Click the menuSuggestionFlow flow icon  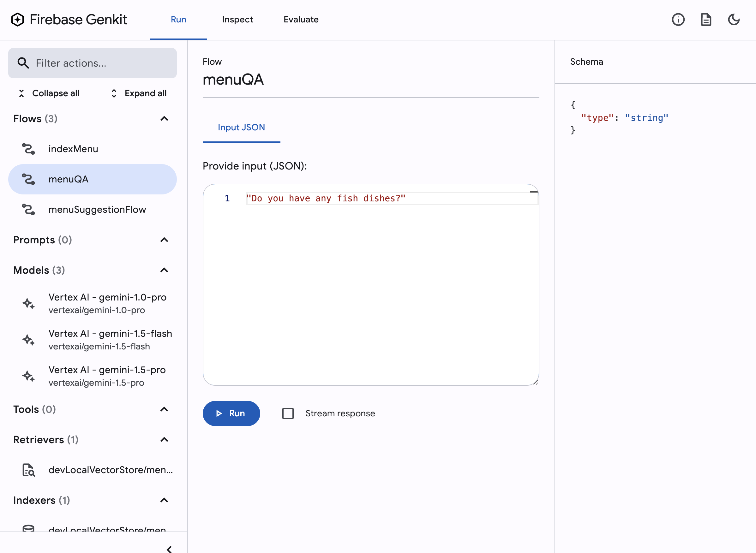tap(28, 210)
